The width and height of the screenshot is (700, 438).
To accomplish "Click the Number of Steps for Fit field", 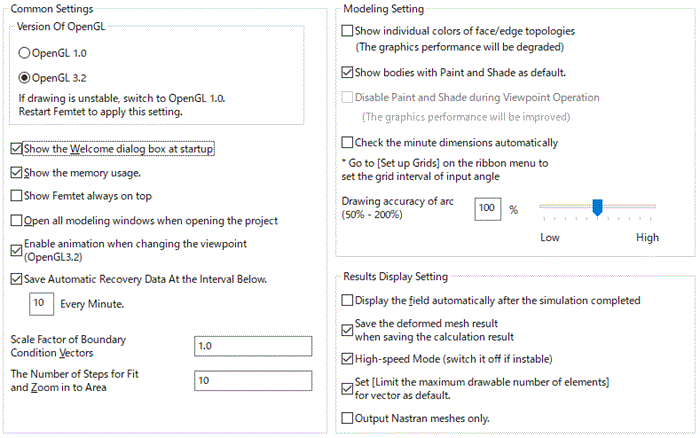I will click(x=255, y=381).
